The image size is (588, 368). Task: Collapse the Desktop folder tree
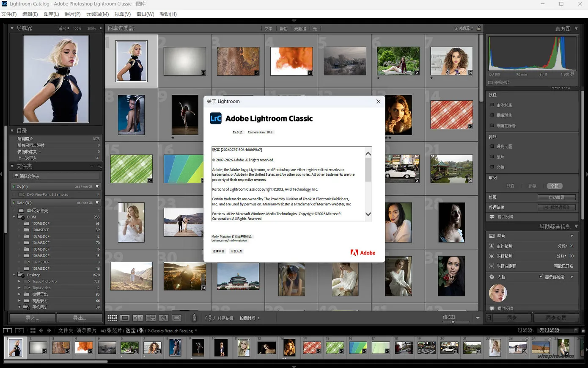tap(14, 275)
